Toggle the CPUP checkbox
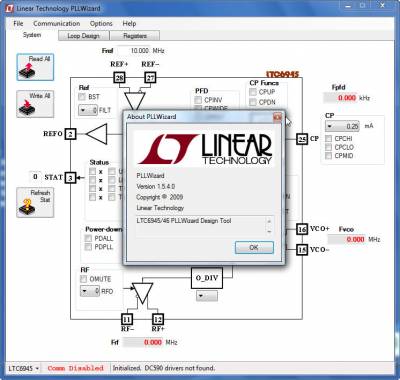Viewport: 400px width, 380px height. click(x=253, y=92)
